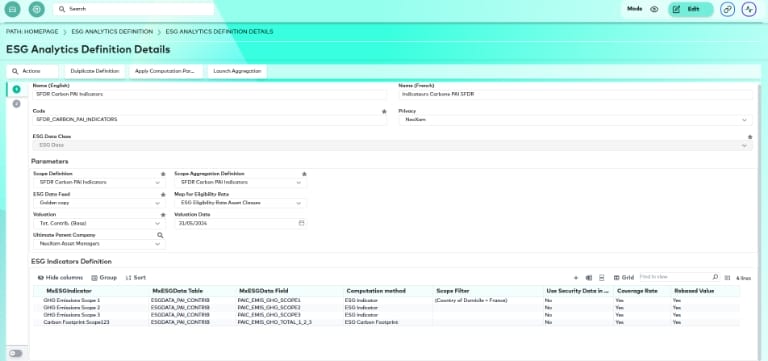Sort by MxESGIndicator column header
This screenshot has height=361, width=768.
(69, 291)
